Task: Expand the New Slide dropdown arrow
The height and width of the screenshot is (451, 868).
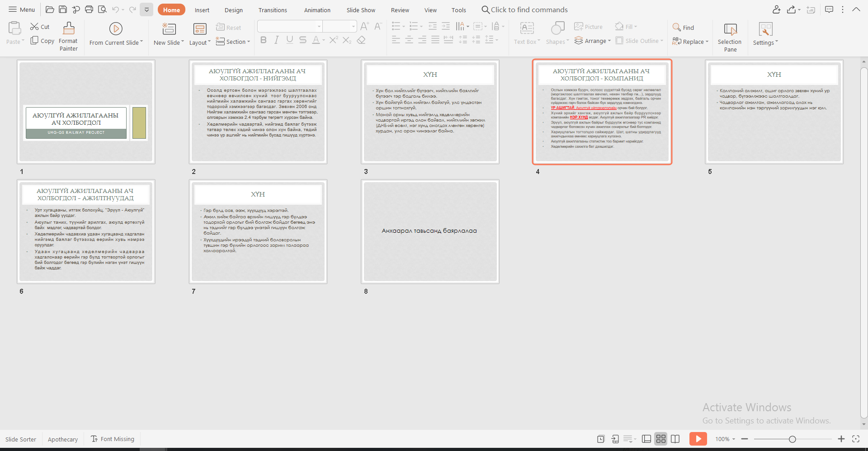Action: (x=183, y=42)
